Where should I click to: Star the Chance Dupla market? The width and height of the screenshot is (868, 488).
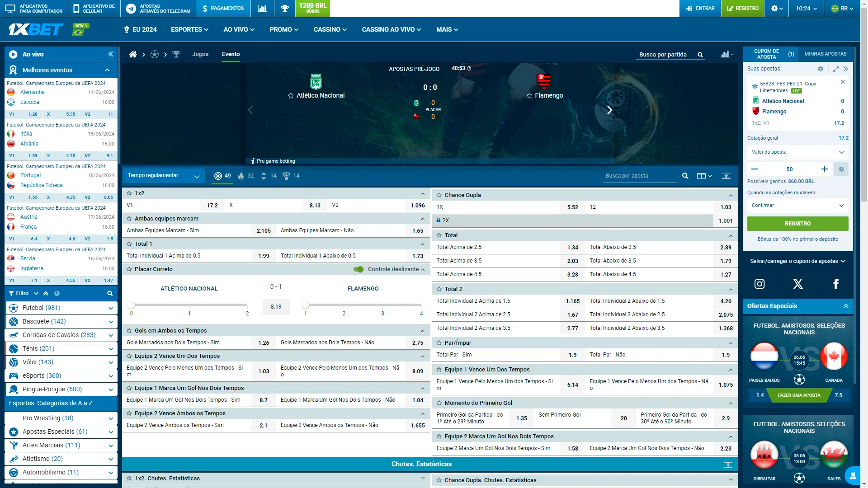439,195
